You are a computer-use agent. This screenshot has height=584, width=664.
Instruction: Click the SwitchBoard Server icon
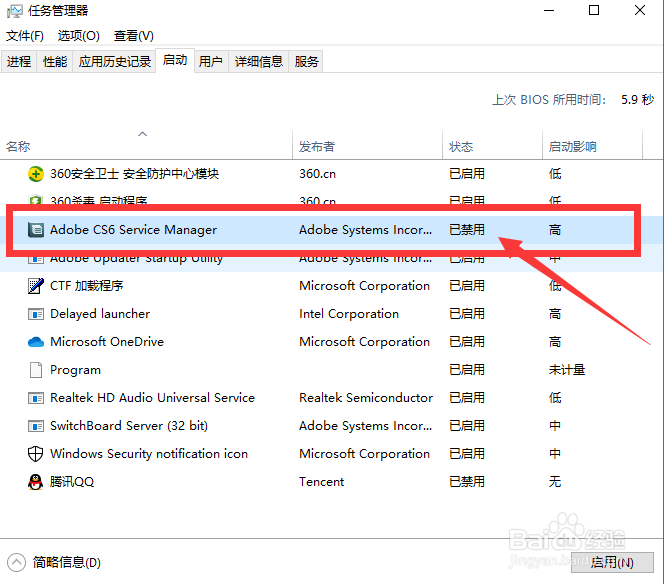pyautogui.click(x=36, y=426)
